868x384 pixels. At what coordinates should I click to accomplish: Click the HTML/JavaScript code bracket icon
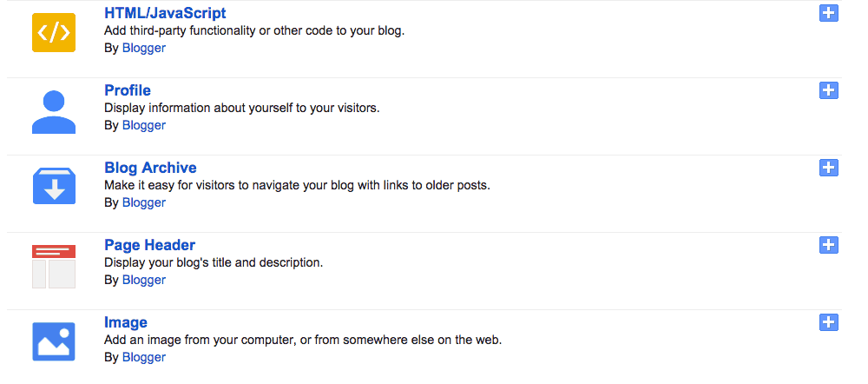click(54, 33)
